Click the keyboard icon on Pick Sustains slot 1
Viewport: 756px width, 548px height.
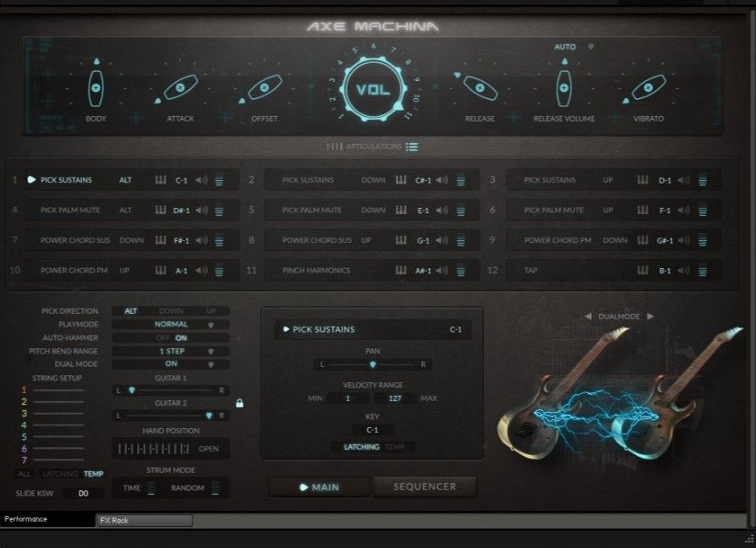(160, 179)
